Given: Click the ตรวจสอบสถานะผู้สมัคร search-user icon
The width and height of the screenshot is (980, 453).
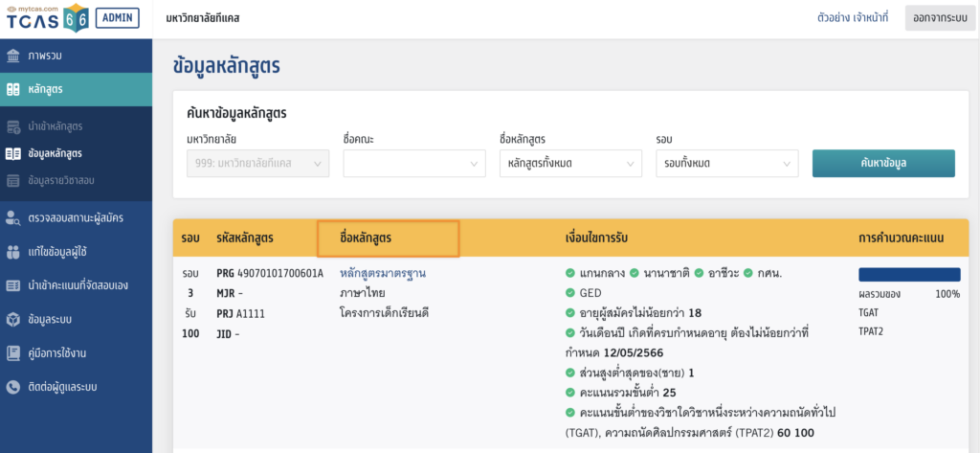Looking at the screenshot, I should tap(13, 217).
